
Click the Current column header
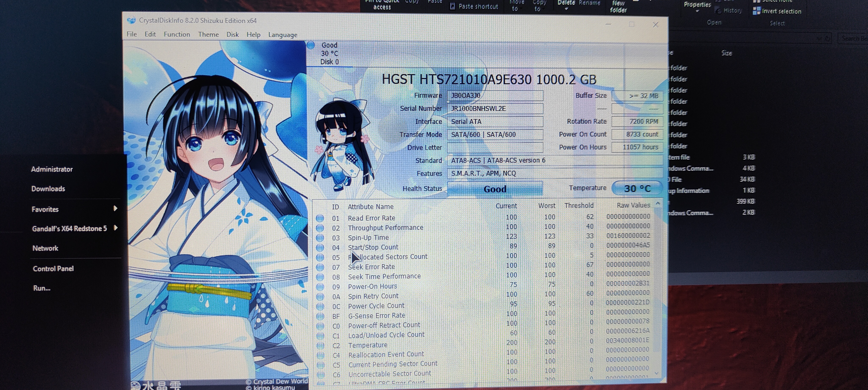point(506,206)
